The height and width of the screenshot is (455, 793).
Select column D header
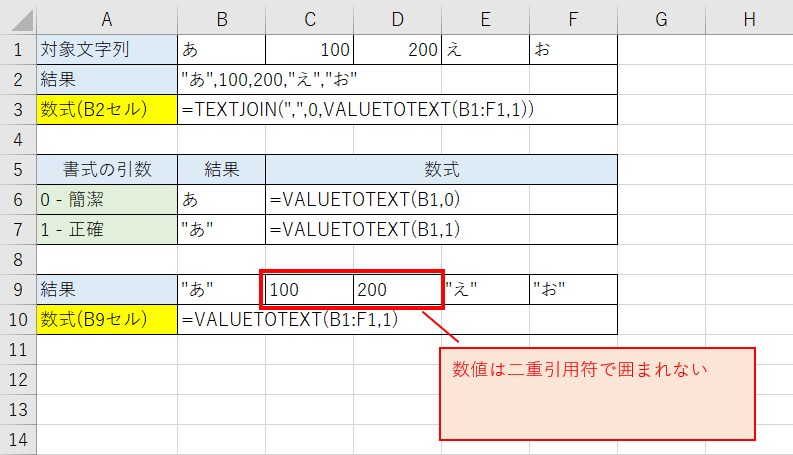[x=398, y=19]
